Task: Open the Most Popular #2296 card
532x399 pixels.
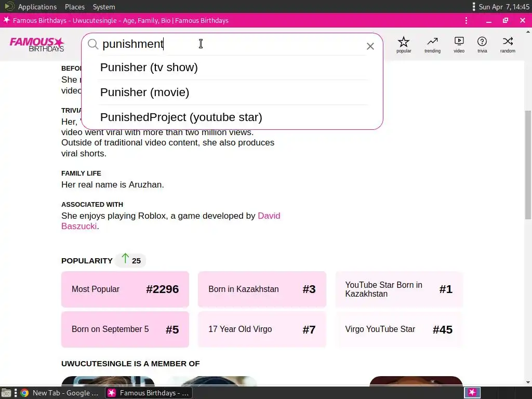Action: coord(125,289)
